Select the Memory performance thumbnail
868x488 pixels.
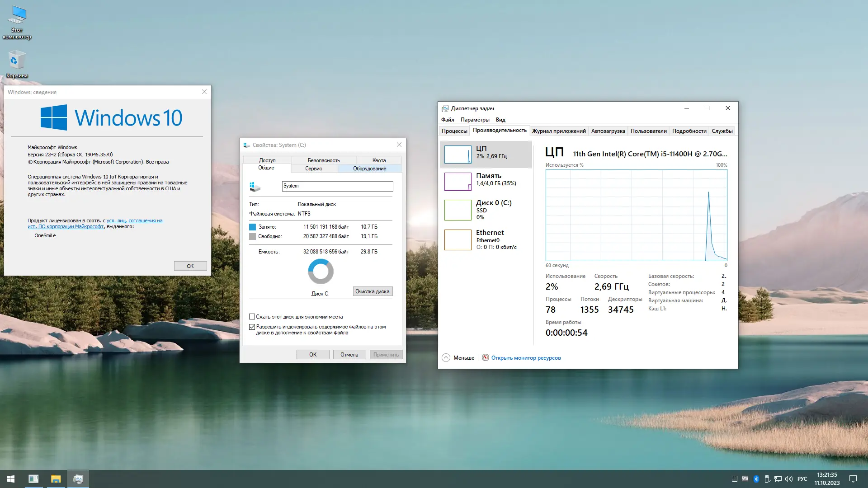tap(458, 182)
